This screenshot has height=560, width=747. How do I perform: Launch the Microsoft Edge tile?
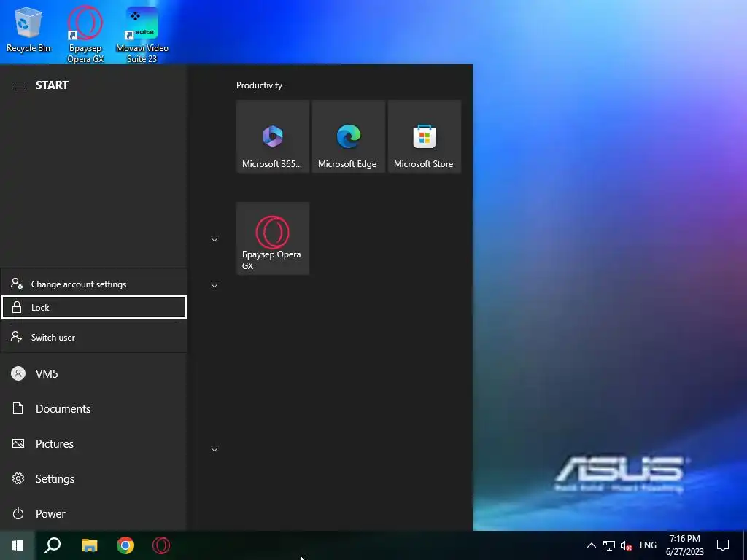tap(348, 136)
